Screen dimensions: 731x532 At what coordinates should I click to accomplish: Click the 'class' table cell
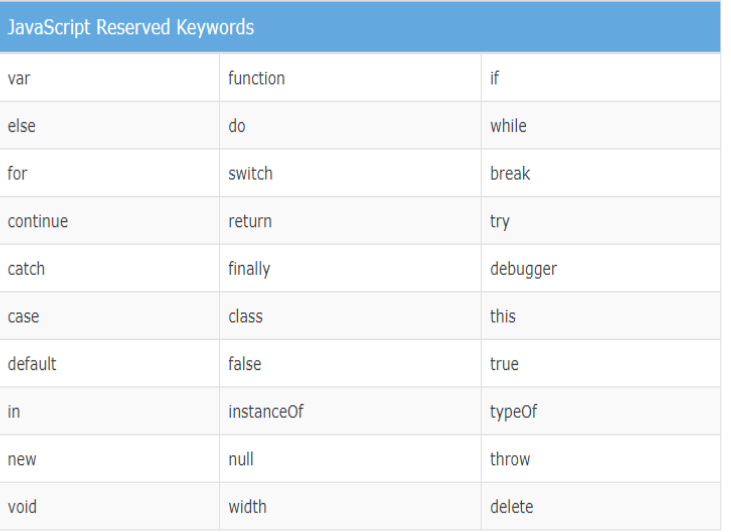349,317
